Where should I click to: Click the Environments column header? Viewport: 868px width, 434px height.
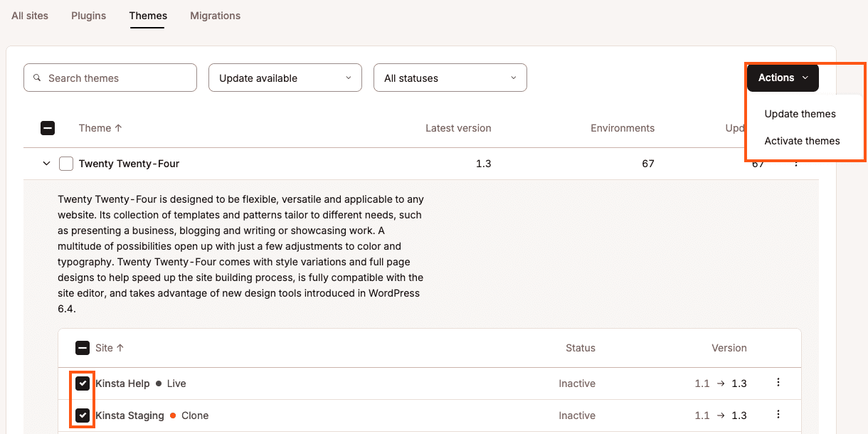click(623, 128)
